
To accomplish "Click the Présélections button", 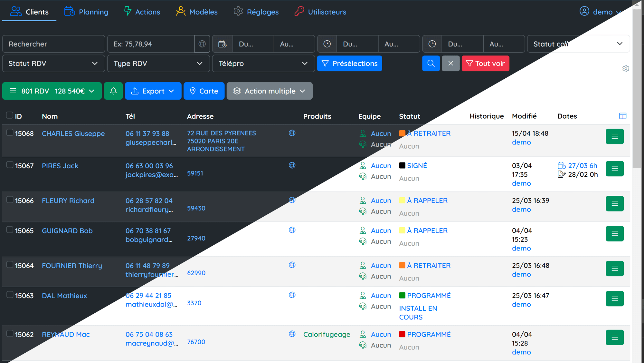I will coord(349,64).
